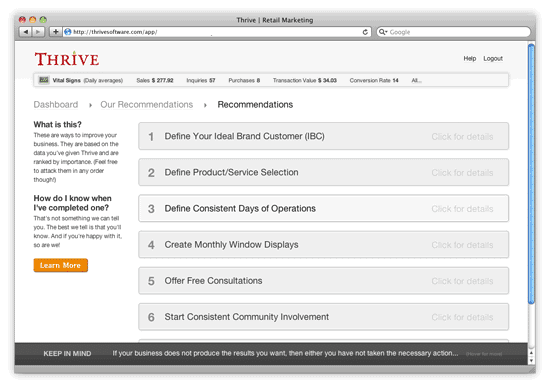The height and width of the screenshot is (385, 554).
Task: Open Our Recommendations breadcrumb
Action: pos(147,105)
